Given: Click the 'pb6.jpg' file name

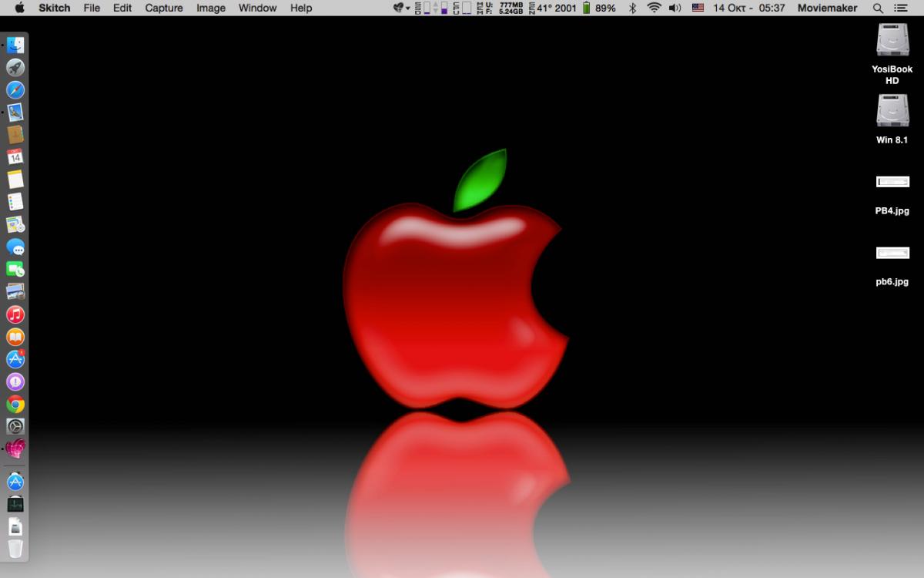Looking at the screenshot, I should tap(892, 282).
